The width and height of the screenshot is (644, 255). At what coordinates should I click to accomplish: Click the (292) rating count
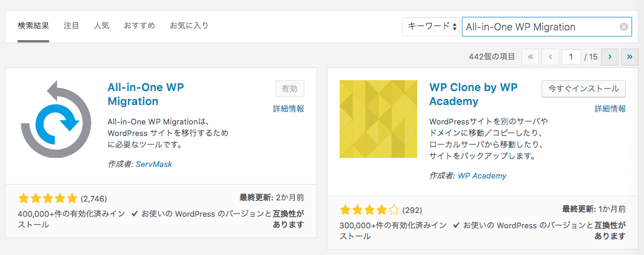(412, 210)
